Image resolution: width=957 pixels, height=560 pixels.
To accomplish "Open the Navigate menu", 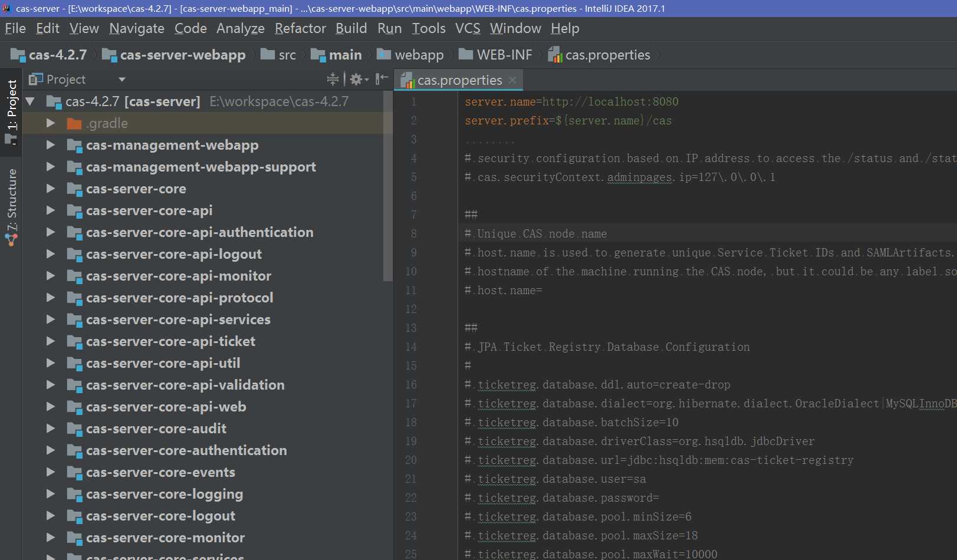I will tap(137, 28).
